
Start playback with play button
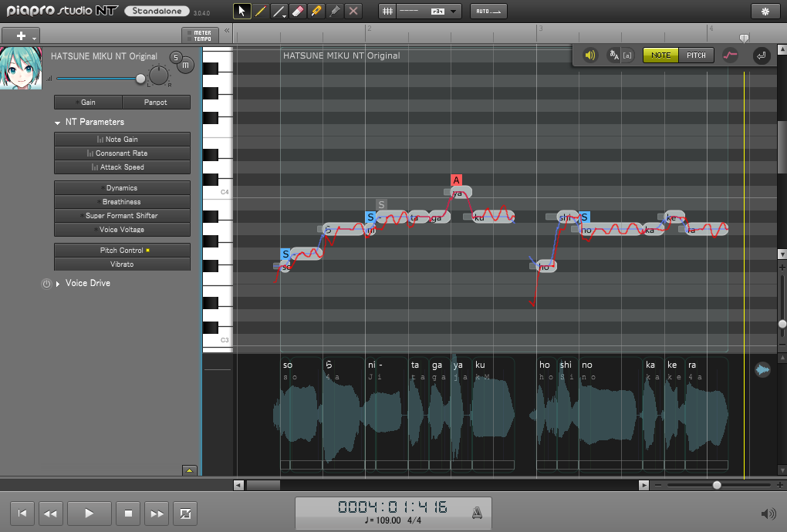89,513
